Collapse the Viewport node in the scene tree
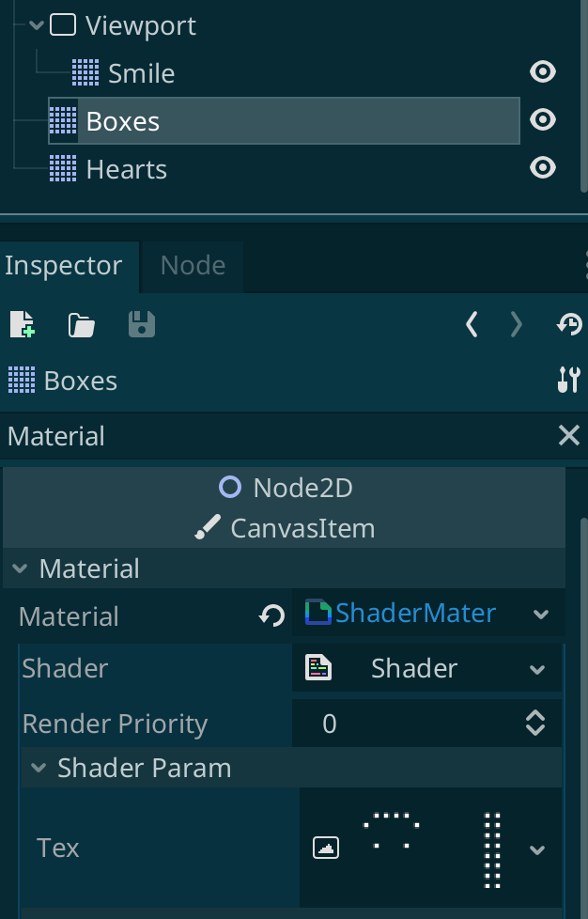Viewport: 588px width, 919px height. [x=35, y=25]
